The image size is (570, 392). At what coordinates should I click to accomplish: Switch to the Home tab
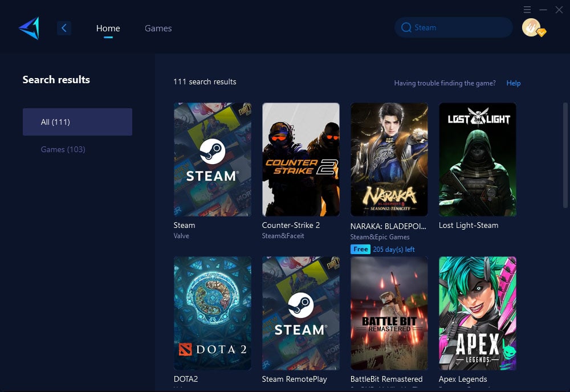(108, 28)
